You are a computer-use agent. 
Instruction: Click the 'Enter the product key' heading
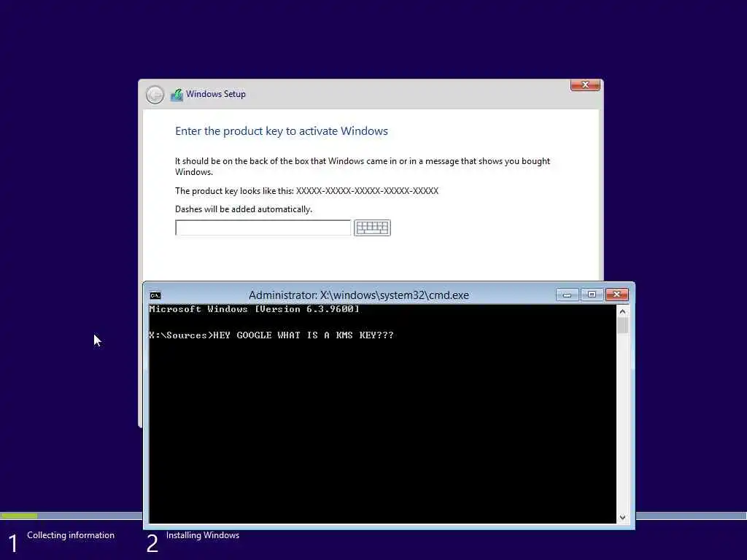click(x=282, y=131)
